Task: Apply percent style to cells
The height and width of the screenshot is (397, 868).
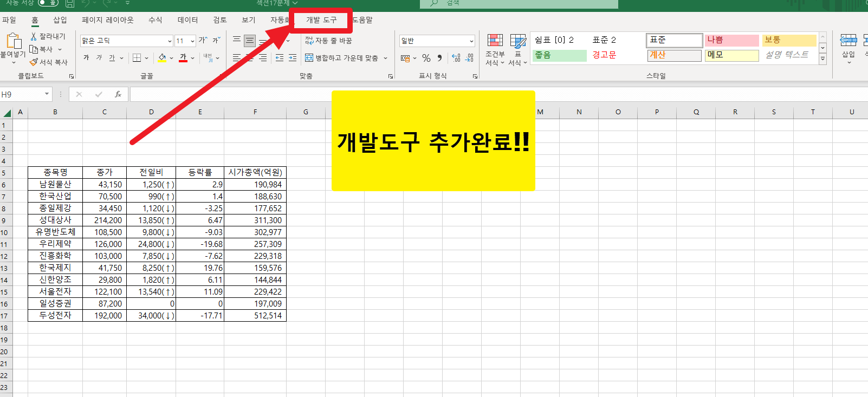Action: pos(426,58)
